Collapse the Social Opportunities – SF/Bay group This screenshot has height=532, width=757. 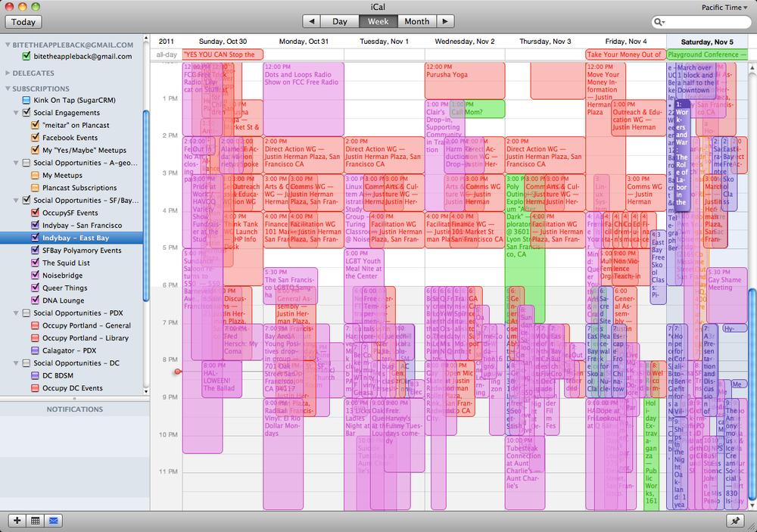[17, 201]
